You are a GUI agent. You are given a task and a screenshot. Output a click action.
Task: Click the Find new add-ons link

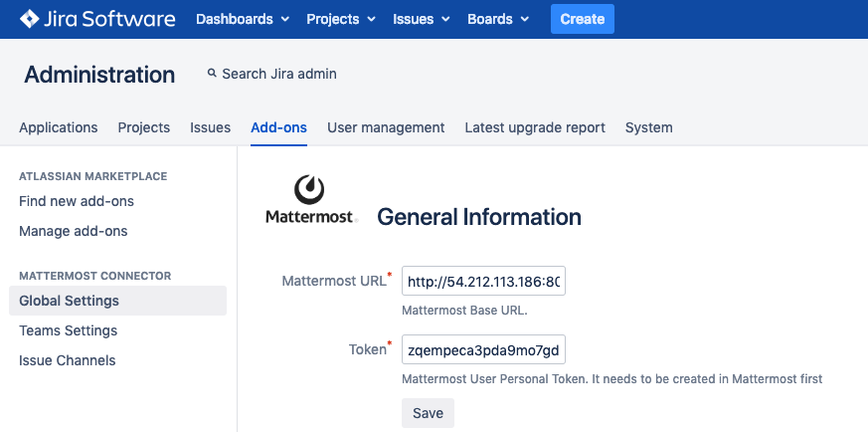(77, 201)
